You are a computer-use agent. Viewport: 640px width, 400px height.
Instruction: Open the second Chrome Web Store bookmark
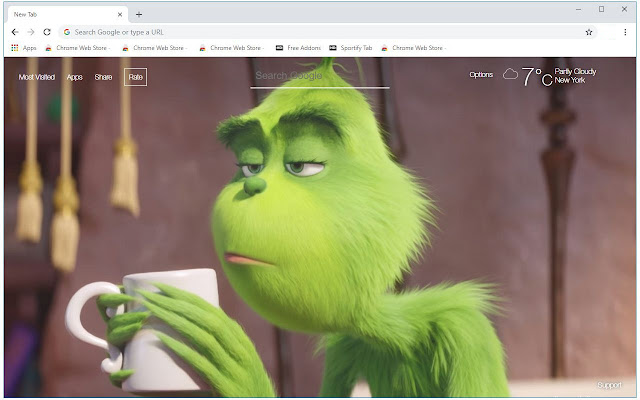(154, 48)
